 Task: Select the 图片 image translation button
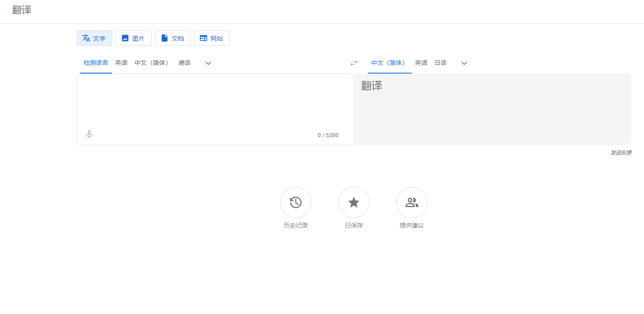[x=133, y=38]
